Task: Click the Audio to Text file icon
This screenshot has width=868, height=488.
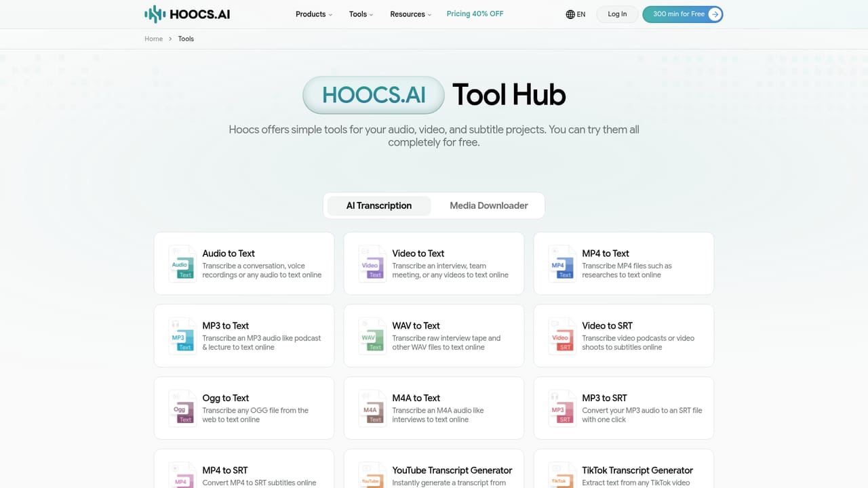Action: click(x=181, y=264)
